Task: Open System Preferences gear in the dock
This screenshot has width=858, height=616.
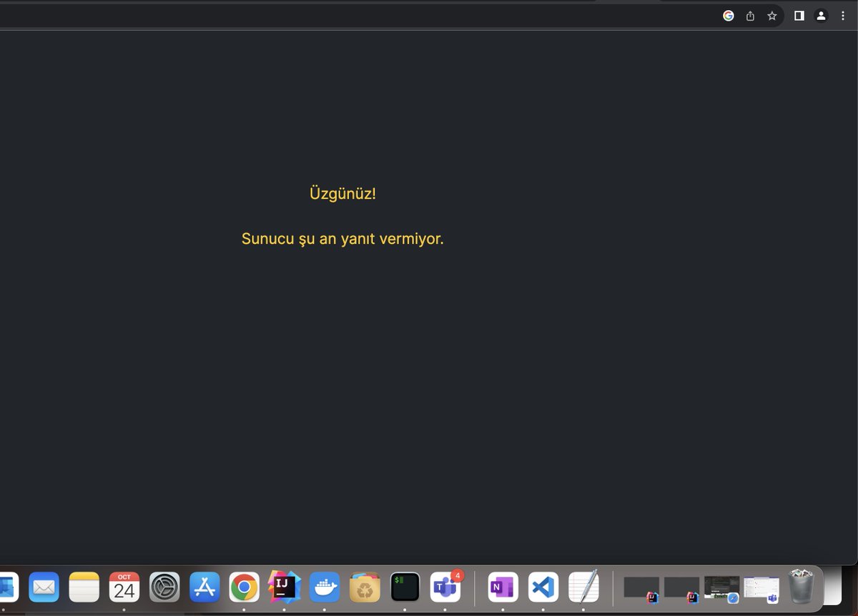Action: (x=164, y=587)
